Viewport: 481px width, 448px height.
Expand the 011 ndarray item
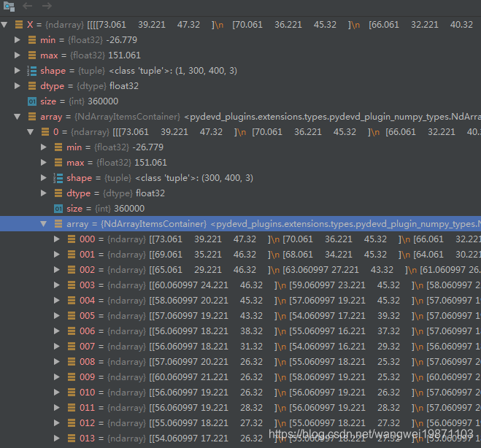pyautogui.click(x=57, y=408)
